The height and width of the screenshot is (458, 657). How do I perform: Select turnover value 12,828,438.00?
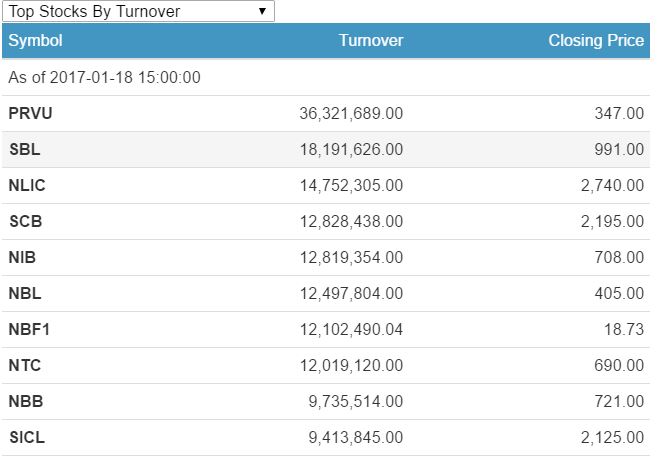(x=351, y=222)
